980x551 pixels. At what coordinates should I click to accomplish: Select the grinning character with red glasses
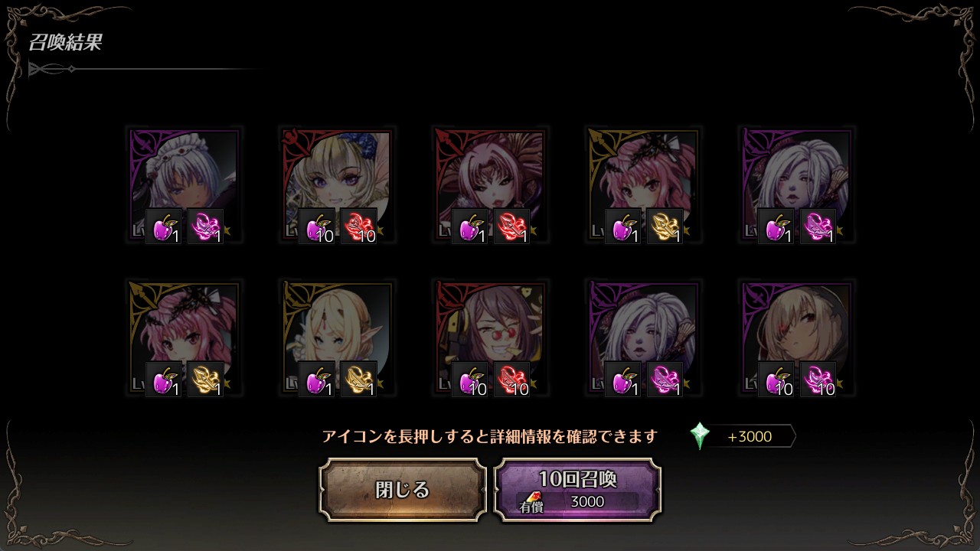click(x=490, y=338)
